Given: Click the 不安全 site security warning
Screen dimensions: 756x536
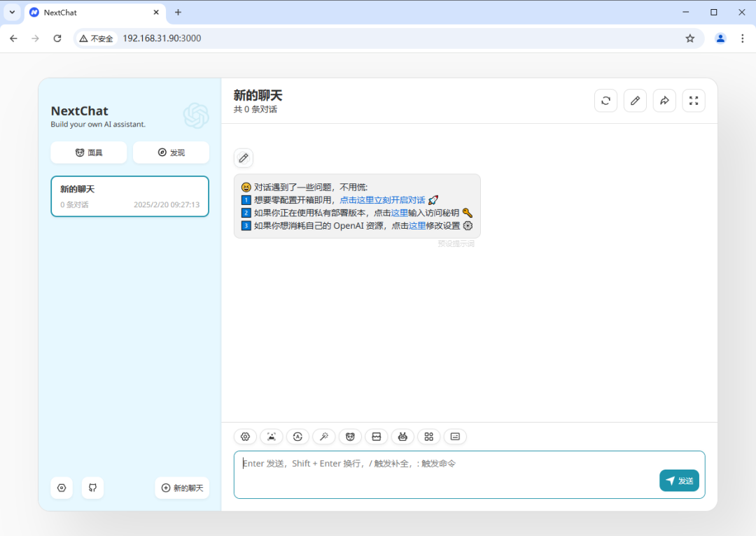Looking at the screenshot, I should tap(97, 38).
